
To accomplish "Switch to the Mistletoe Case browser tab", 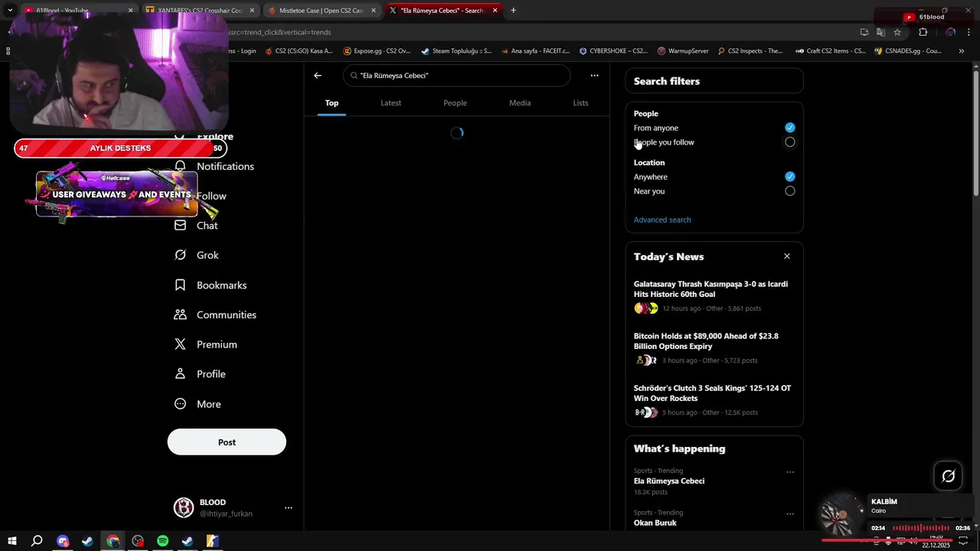I will point(321,11).
